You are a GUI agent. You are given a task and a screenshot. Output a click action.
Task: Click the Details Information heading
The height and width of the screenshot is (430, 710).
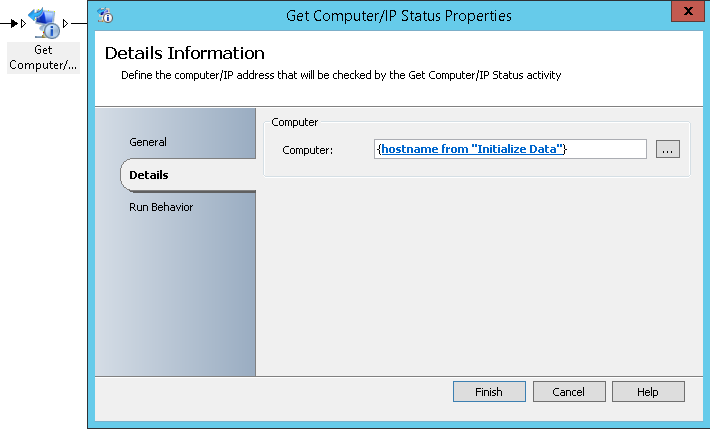pyautogui.click(x=185, y=53)
